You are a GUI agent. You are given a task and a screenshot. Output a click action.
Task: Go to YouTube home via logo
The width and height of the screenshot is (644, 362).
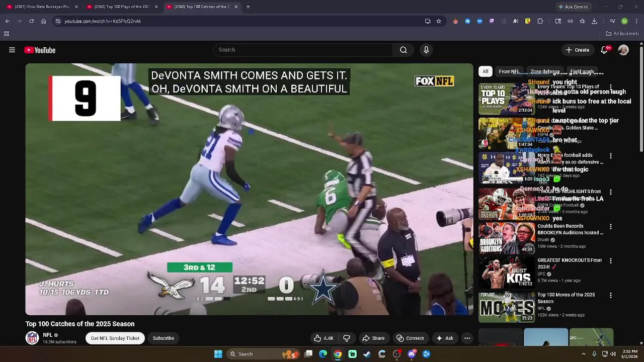point(40,50)
